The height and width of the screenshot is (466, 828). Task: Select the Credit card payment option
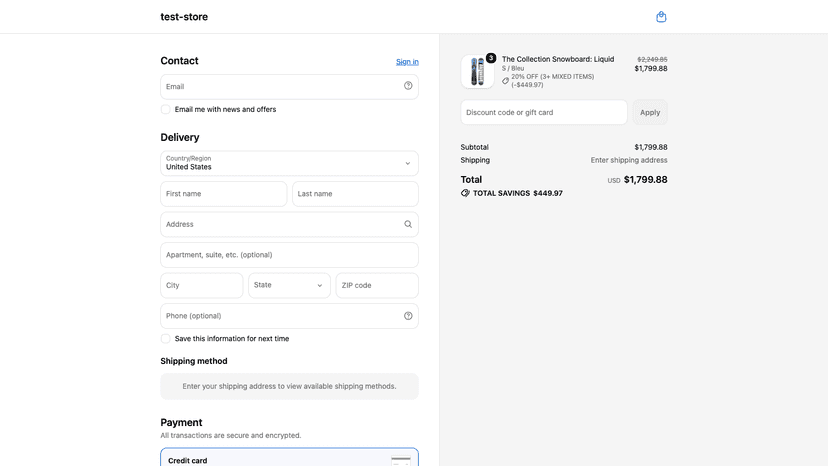coord(289,458)
